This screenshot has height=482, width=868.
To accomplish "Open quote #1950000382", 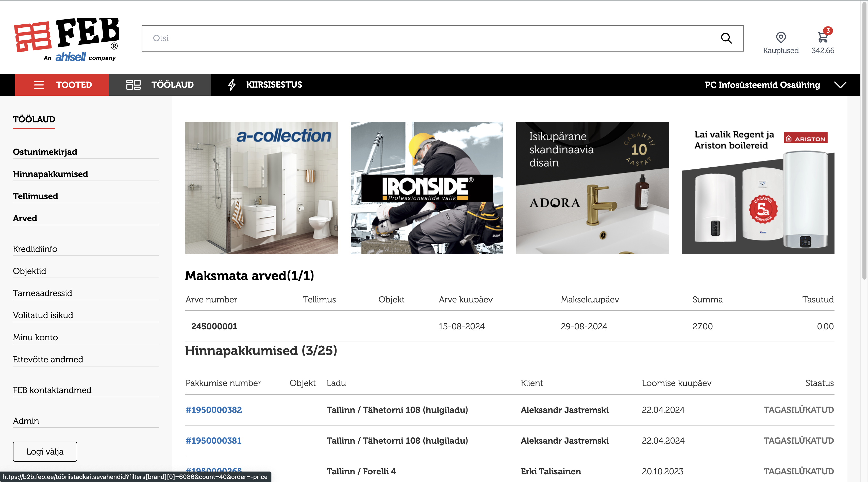I will click(214, 410).
